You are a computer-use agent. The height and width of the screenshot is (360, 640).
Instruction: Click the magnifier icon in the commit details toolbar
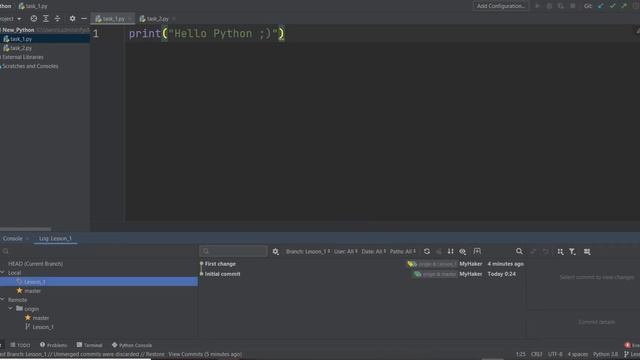[x=519, y=251]
